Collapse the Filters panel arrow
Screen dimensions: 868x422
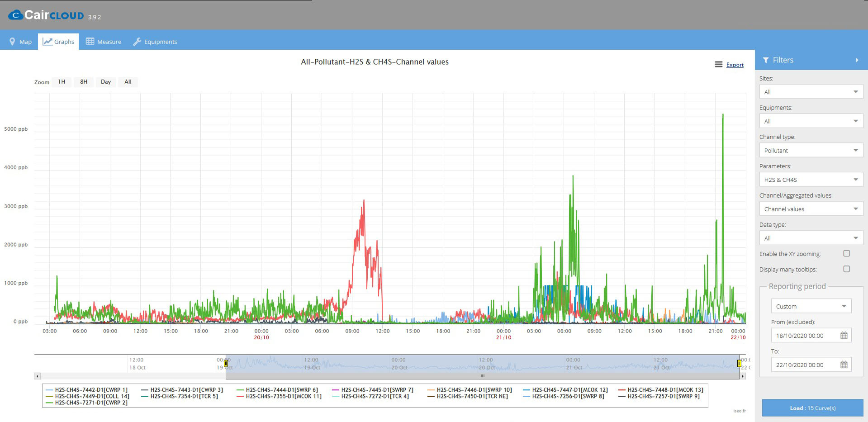(857, 60)
